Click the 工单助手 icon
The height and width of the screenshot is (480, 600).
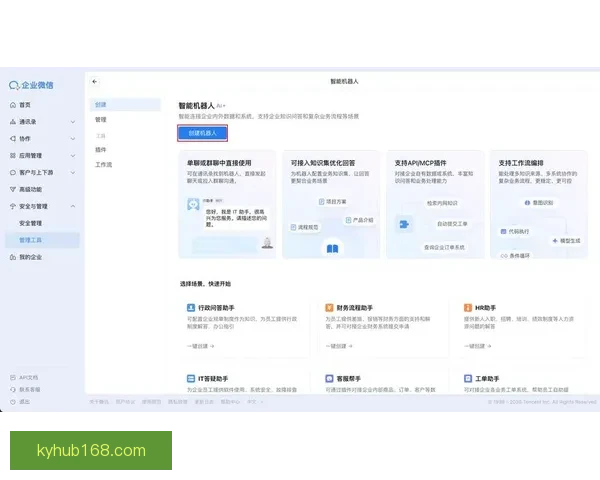click(x=468, y=379)
